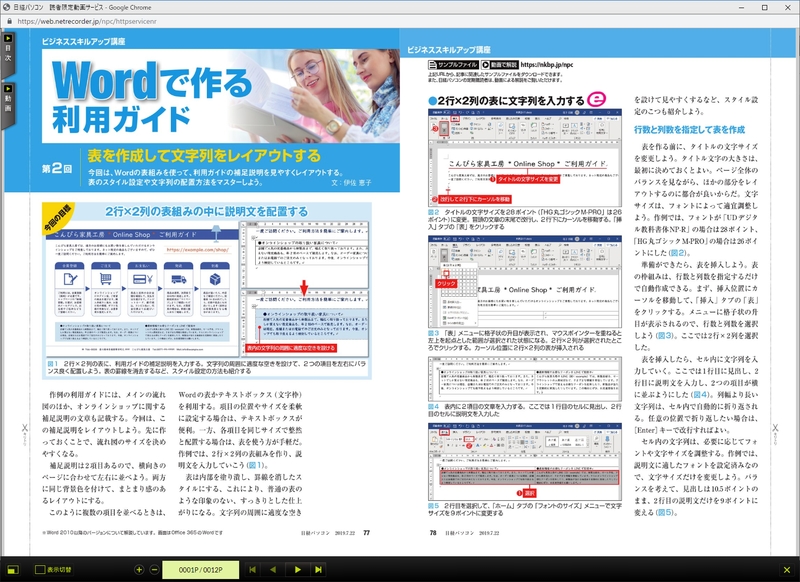Click the ビジネススキルアップ講座 label on right page
Viewport: 800px width, 582px height.
click(448, 49)
